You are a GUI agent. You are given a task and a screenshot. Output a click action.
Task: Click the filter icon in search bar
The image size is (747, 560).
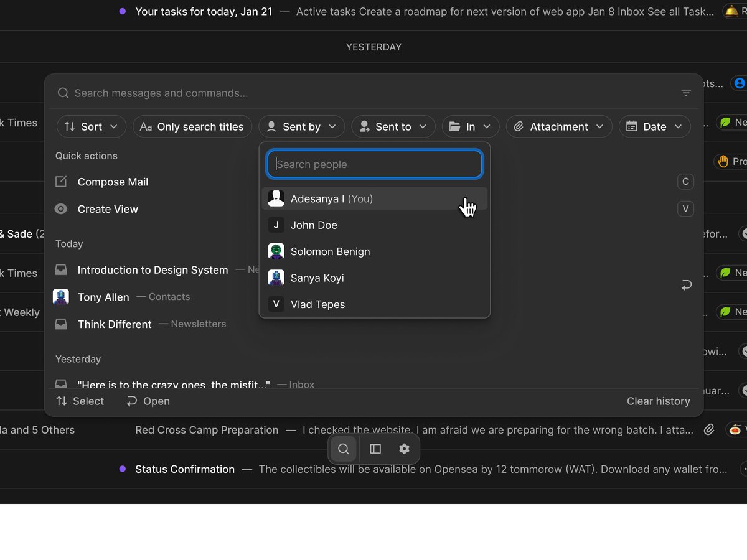(x=686, y=93)
